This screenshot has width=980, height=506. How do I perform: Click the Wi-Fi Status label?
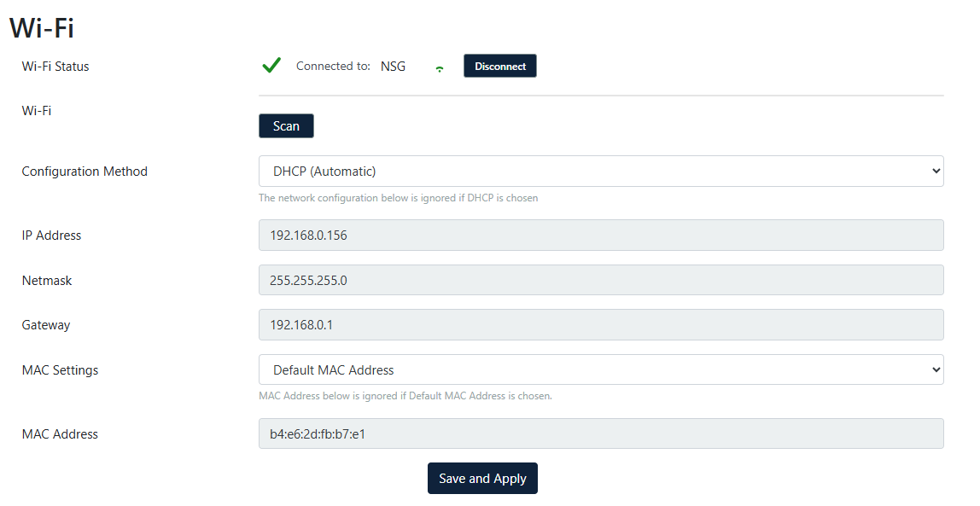click(x=55, y=67)
